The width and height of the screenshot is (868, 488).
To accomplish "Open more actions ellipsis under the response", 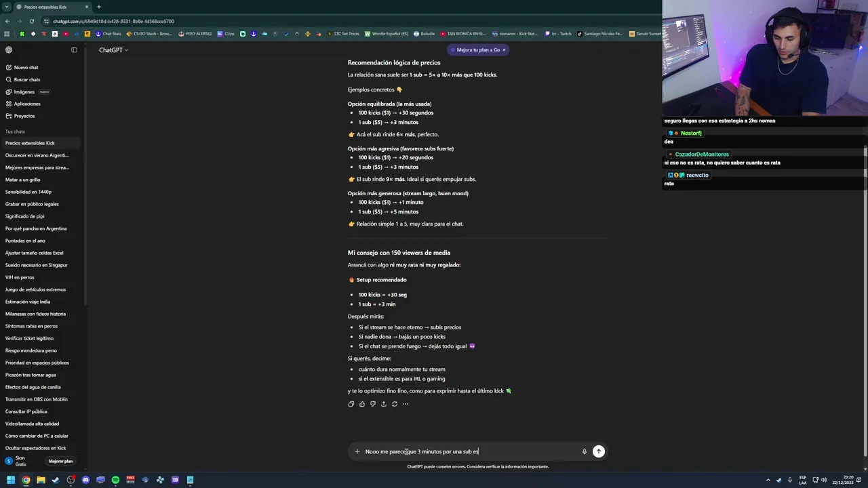I will tap(405, 404).
